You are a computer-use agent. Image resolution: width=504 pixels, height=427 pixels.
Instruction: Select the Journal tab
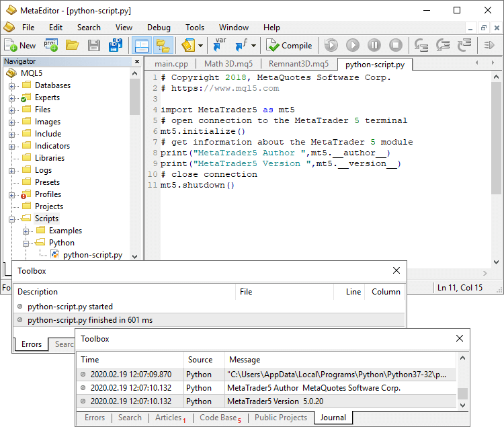click(333, 418)
